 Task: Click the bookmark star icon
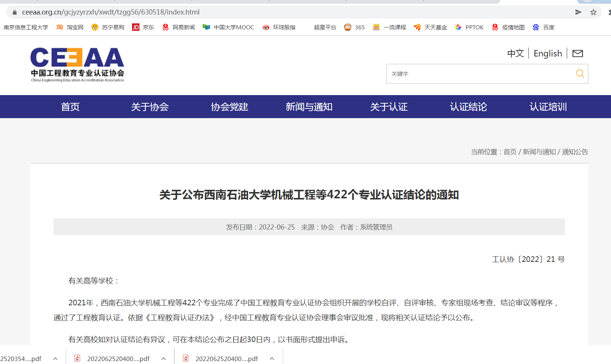[593, 12]
